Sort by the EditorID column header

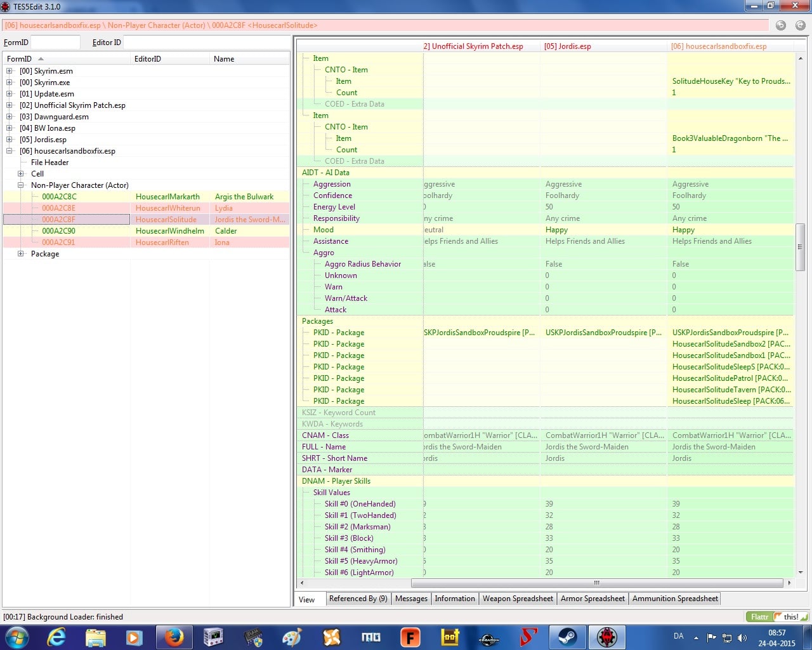170,59
